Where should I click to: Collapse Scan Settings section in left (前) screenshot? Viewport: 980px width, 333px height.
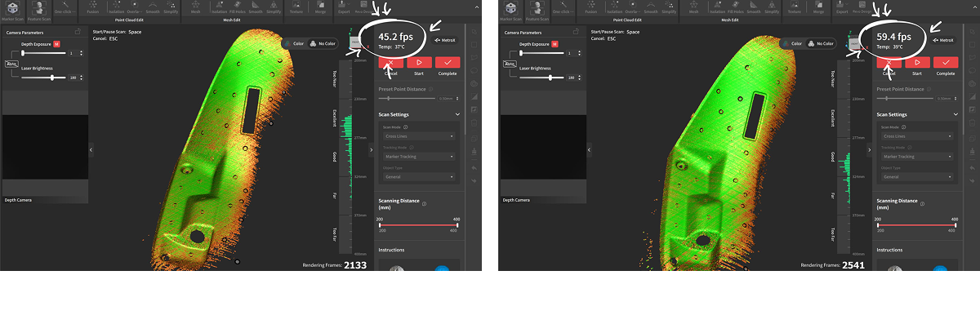click(x=457, y=114)
